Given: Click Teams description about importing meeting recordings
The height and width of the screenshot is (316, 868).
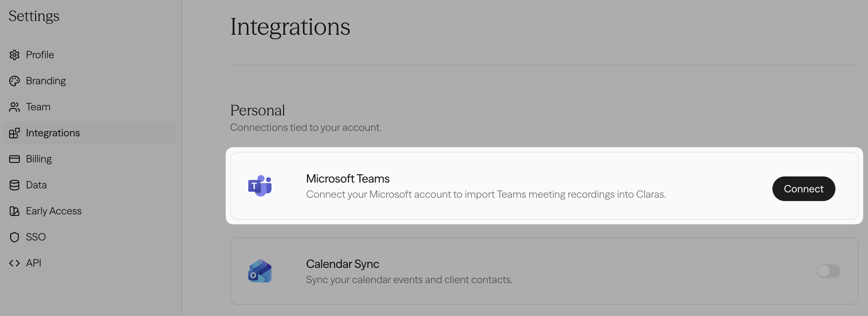Looking at the screenshot, I should [x=486, y=195].
